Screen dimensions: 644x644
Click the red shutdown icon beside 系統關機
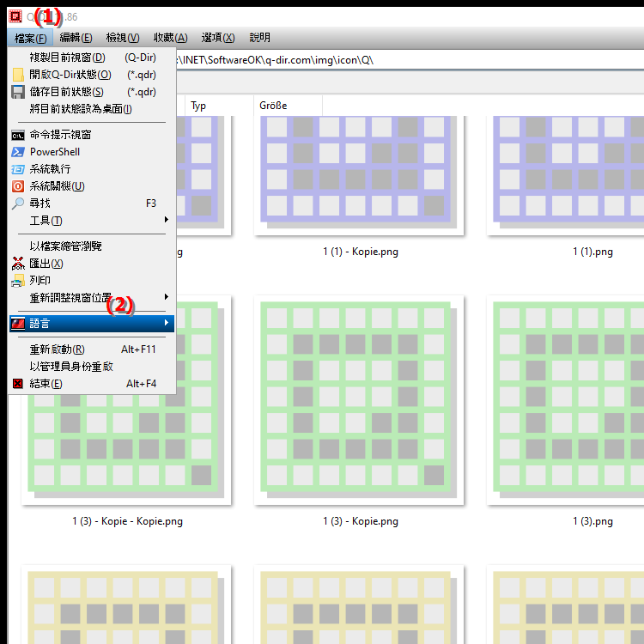coord(18,186)
